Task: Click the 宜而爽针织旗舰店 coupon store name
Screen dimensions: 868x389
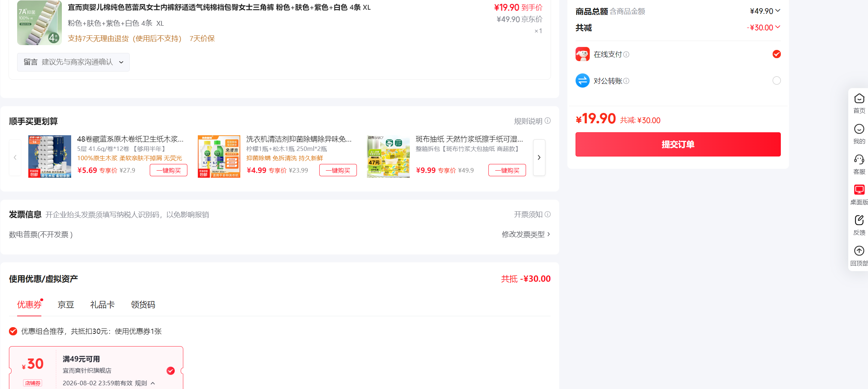Action: pyautogui.click(x=87, y=370)
